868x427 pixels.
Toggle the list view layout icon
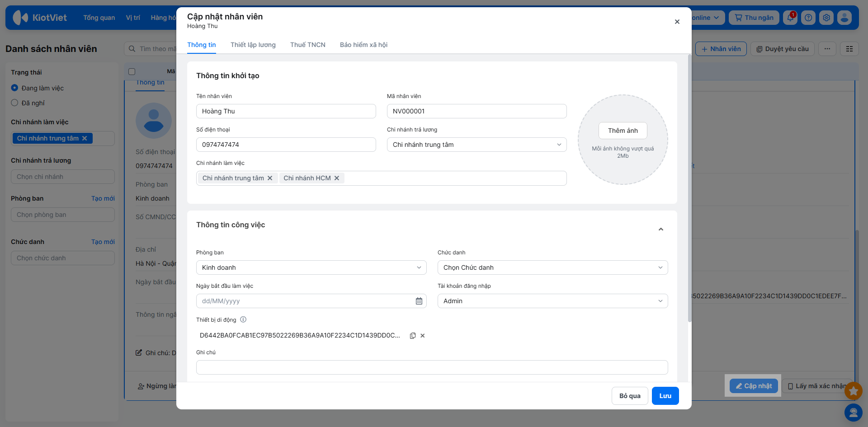pyautogui.click(x=849, y=49)
